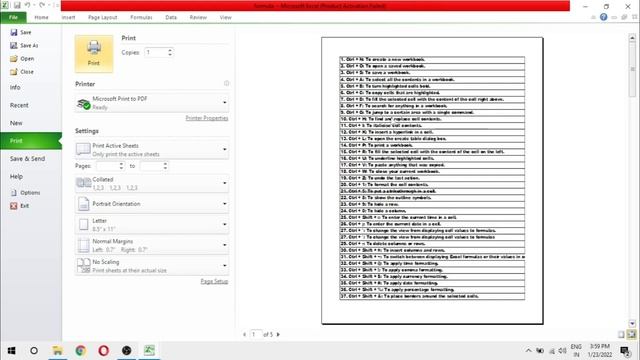Screen dimensions: 640x360
Task: Increase the Pages from spinner value
Action: (121, 164)
